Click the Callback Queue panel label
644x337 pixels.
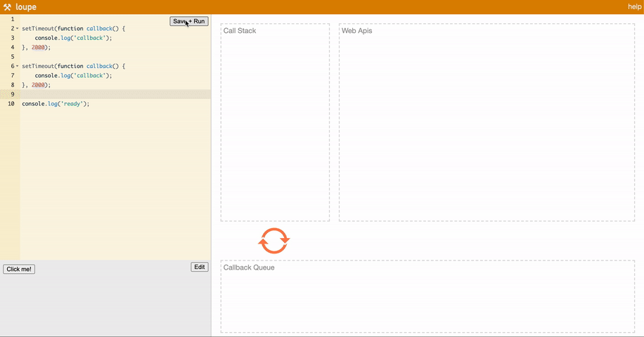click(249, 267)
